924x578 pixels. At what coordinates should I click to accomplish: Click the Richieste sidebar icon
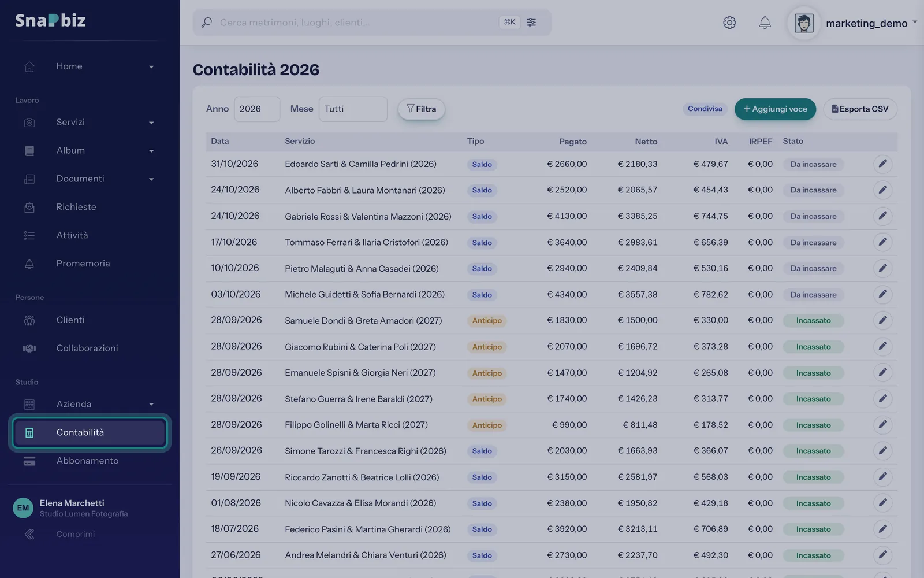pyautogui.click(x=29, y=207)
